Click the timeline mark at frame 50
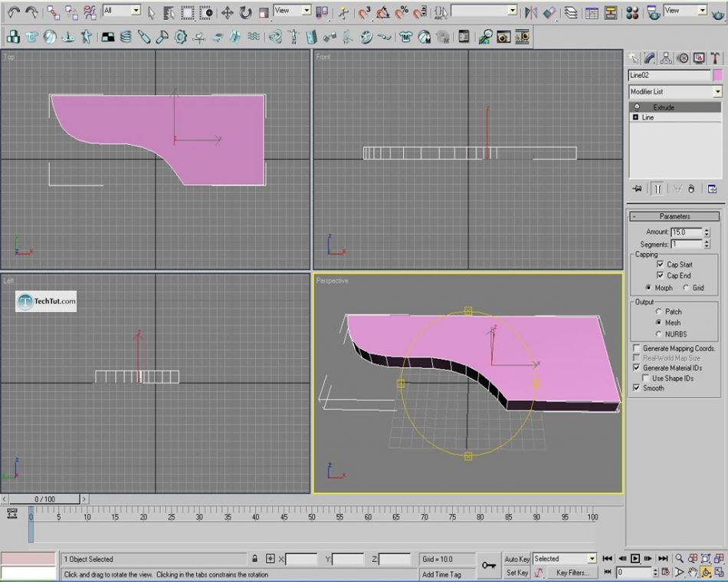This screenshot has height=582, width=728. 312,517
